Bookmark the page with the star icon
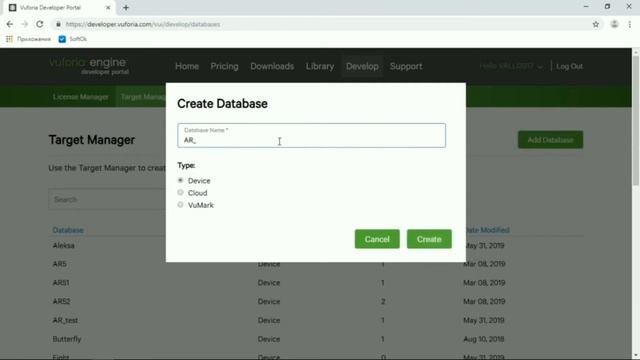This screenshot has height=360, width=640. point(596,24)
